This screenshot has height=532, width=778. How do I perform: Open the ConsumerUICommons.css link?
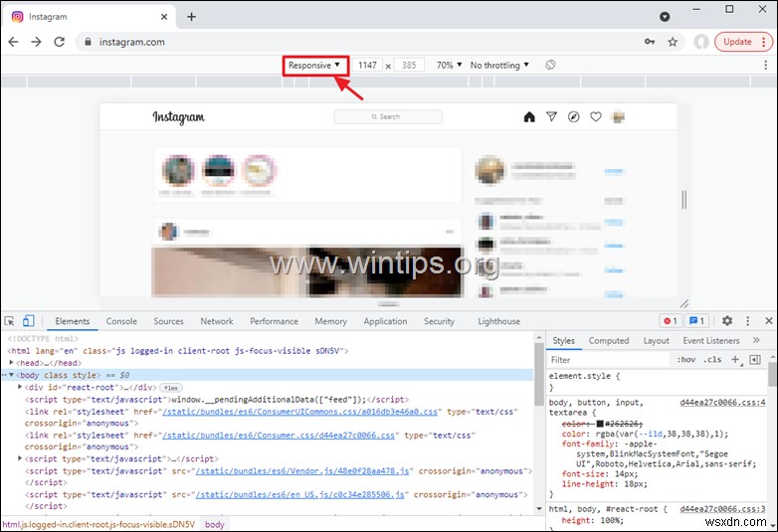[x=300, y=412]
